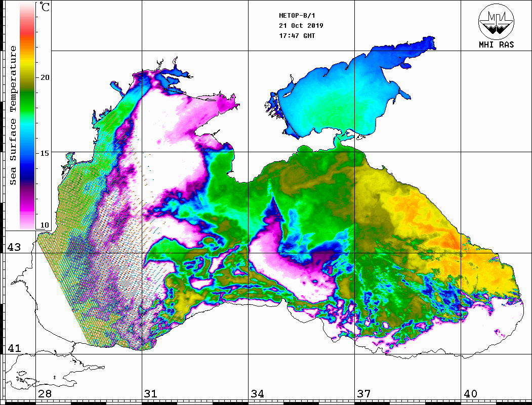This screenshot has width=532, height=405.
Task: Click the longitude label '28'
Action: click(45, 393)
